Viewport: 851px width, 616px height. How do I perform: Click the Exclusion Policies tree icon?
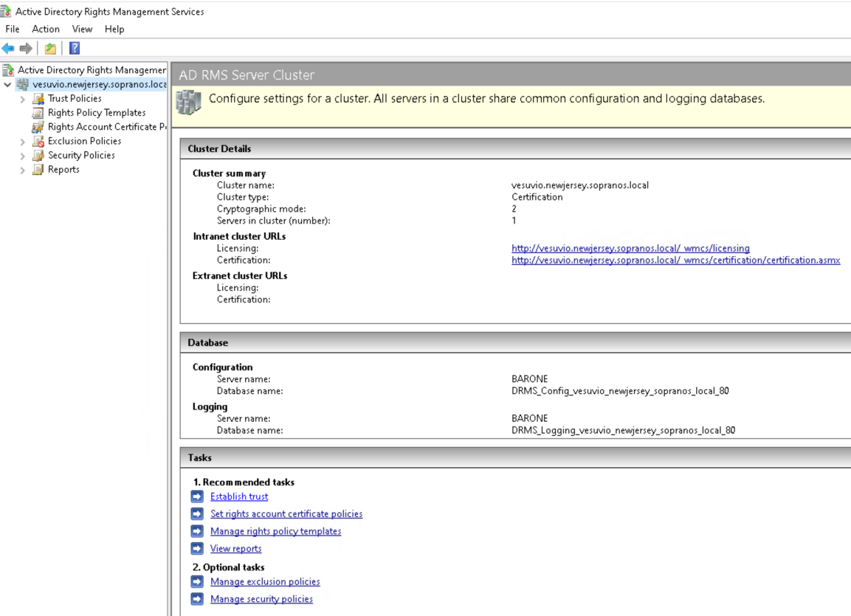click(x=38, y=141)
